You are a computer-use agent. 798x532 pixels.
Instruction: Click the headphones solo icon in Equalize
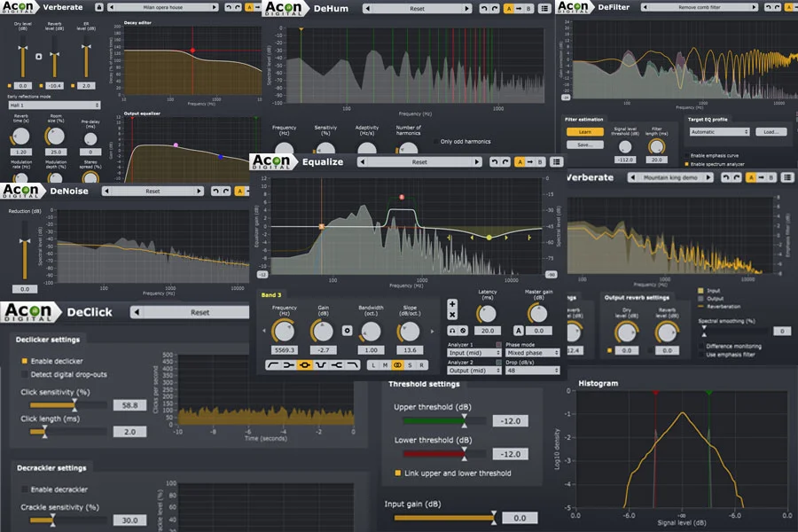[x=451, y=331]
